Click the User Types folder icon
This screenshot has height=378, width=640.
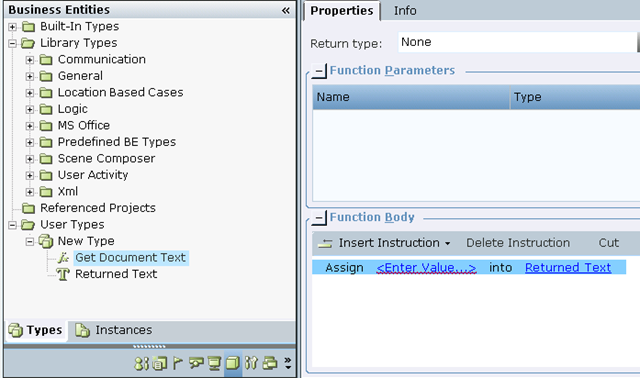pos(28,225)
